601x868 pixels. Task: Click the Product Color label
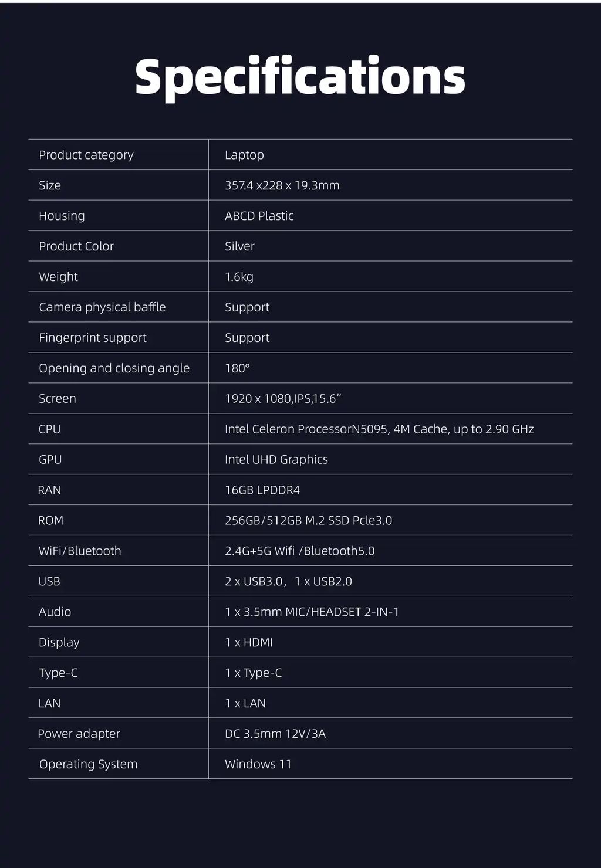tap(76, 246)
